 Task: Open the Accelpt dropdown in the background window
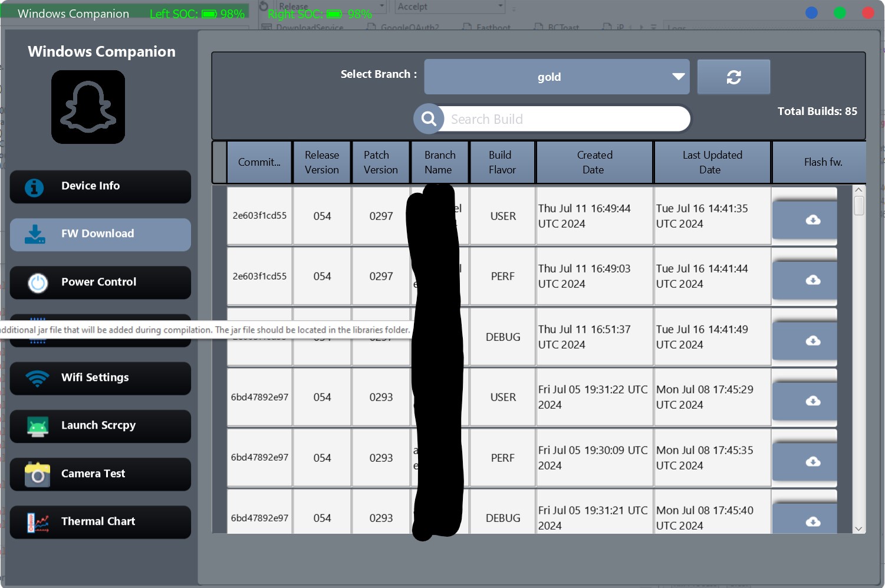click(450, 6)
